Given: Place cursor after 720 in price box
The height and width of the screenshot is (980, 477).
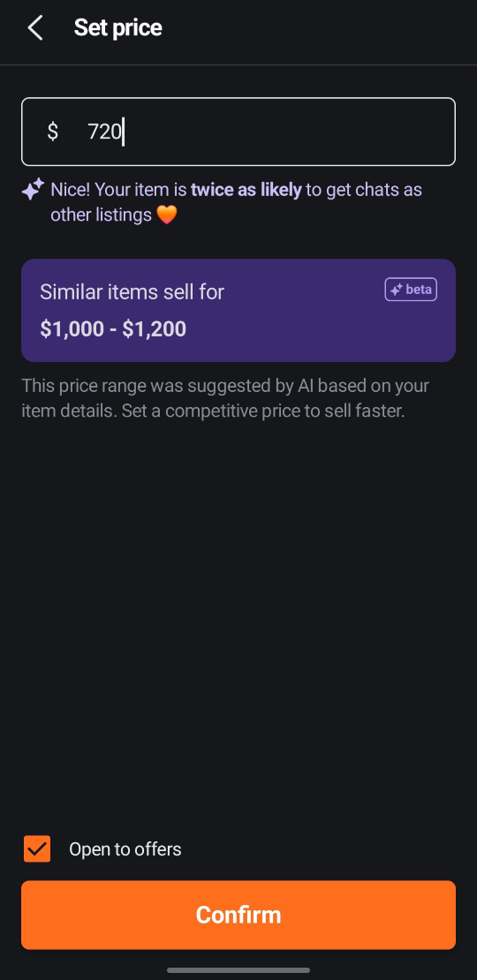Looking at the screenshot, I should point(123,132).
